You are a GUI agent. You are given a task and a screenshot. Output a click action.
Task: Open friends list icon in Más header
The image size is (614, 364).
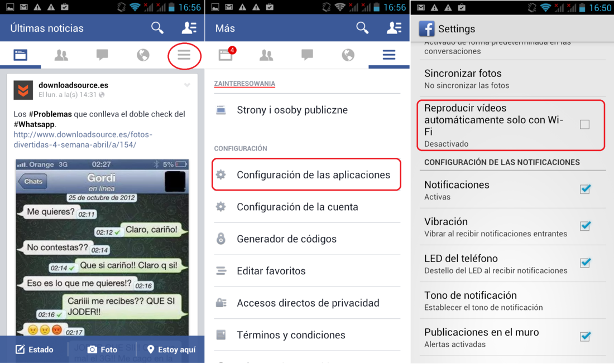point(394,28)
